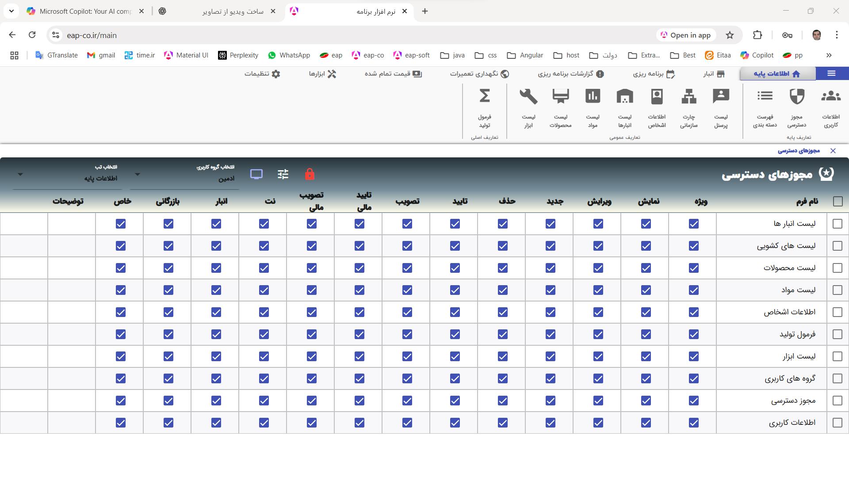The height and width of the screenshot is (504, 849).
Task: Open چارت سازمانی org chart icon
Action: pyautogui.click(x=689, y=96)
